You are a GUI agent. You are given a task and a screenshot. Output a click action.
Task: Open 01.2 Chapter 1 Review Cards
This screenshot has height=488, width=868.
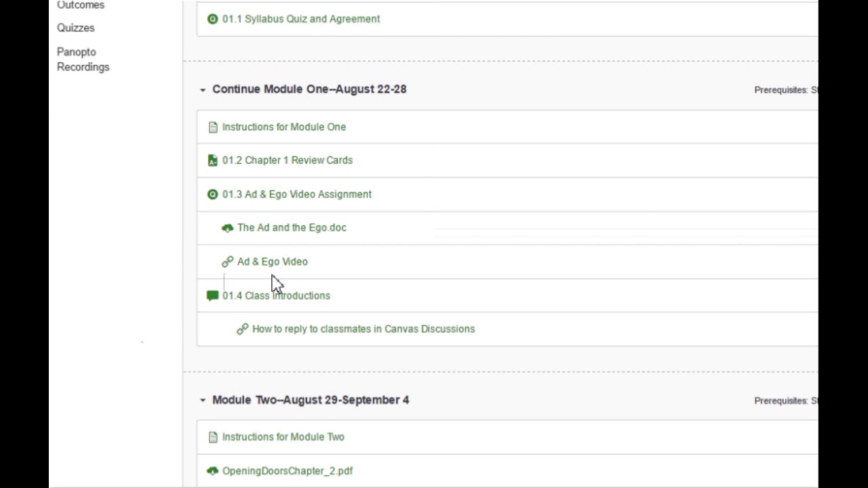[287, 161]
